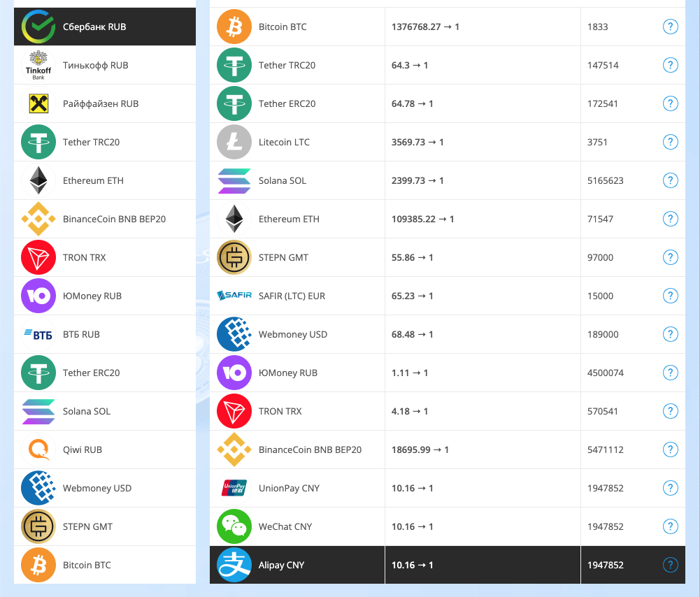This screenshot has height=597, width=700.
Task: Open help icon for Alipay CNY row
Action: pos(670,565)
